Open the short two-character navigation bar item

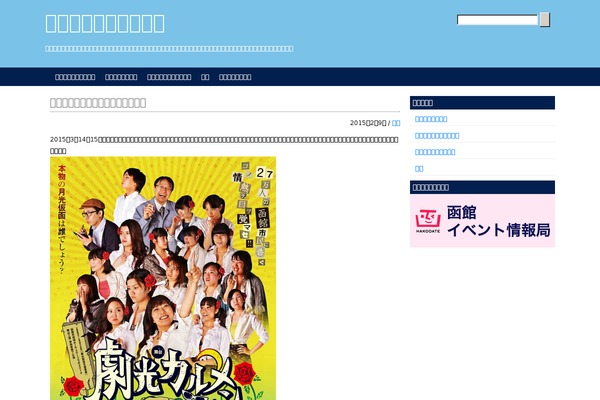pos(205,77)
